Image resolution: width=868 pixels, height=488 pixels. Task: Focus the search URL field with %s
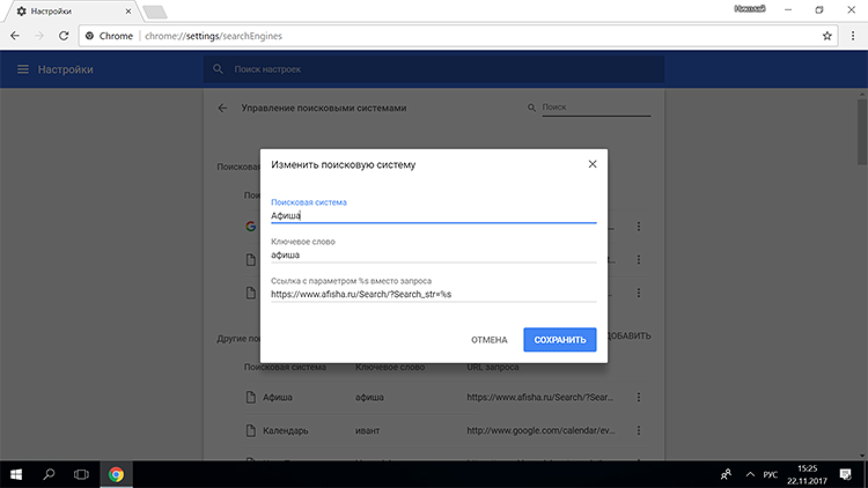click(433, 294)
